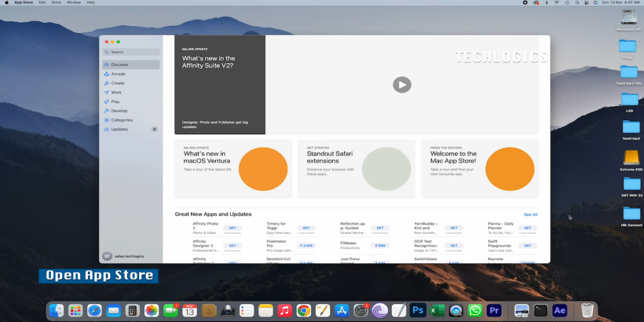Open Google Chrome from the Dock
This screenshot has width=644, height=322.
click(x=304, y=310)
